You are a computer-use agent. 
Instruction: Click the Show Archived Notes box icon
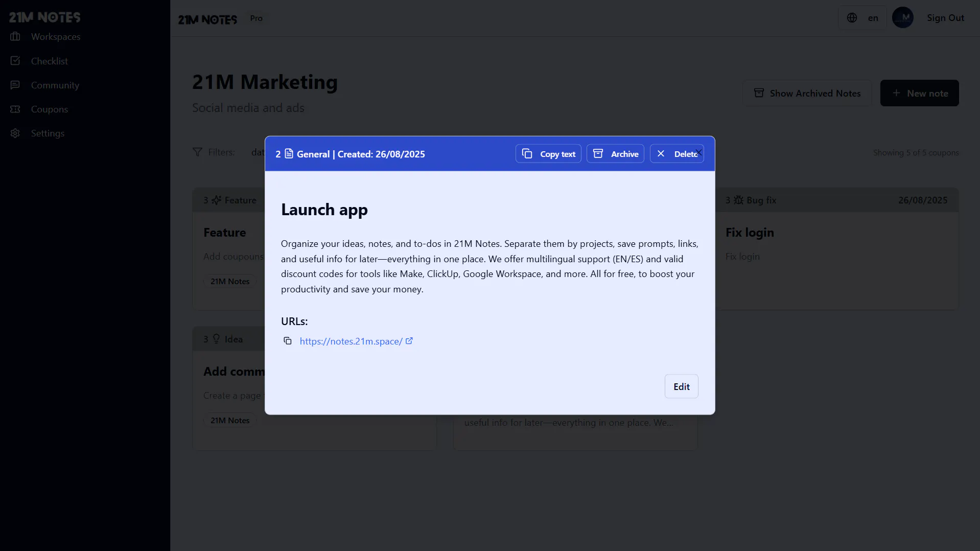(x=759, y=93)
